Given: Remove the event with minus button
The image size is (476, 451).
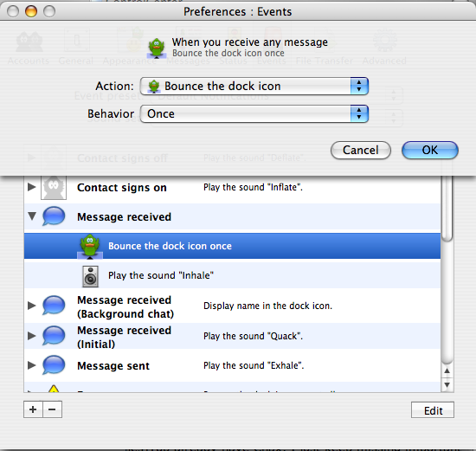Looking at the screenshot, I should (x=52, y=409).
